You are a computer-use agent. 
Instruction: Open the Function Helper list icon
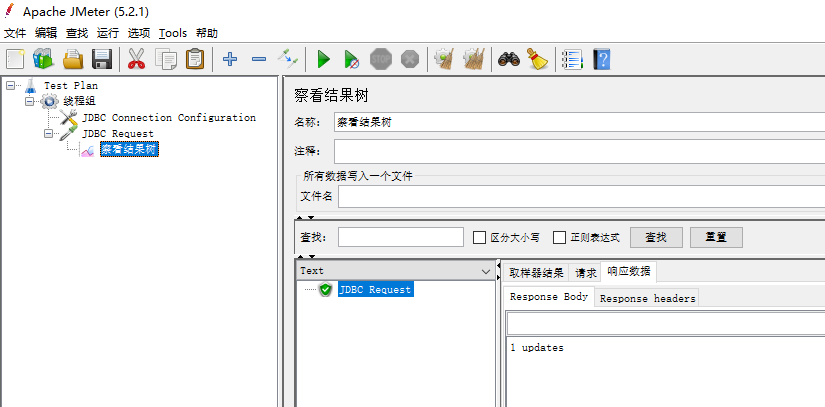tap(572, 59)
